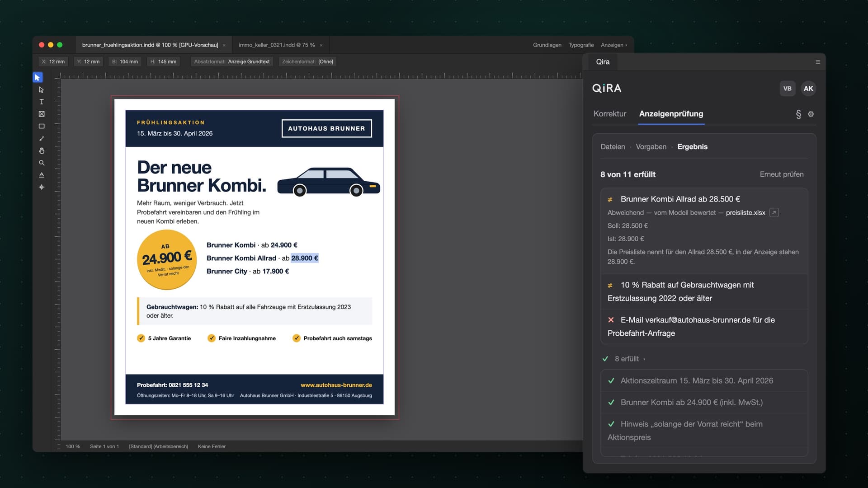Open the 100 % zoom level in status bar

[73, 447]
